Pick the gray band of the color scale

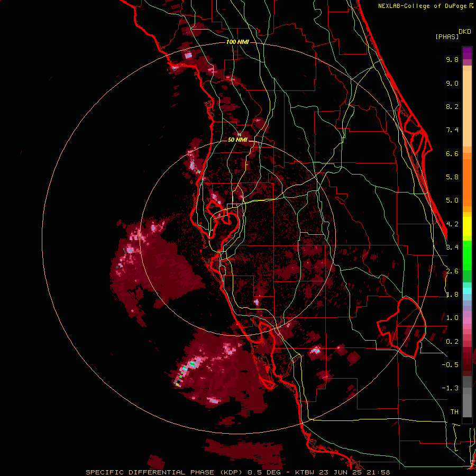tap(467, 398)
